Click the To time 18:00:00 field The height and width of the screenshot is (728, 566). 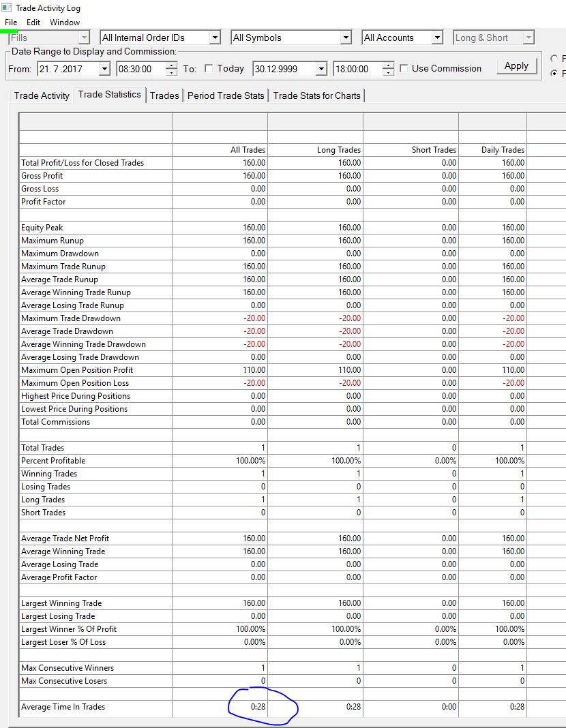tap(358, 69)
